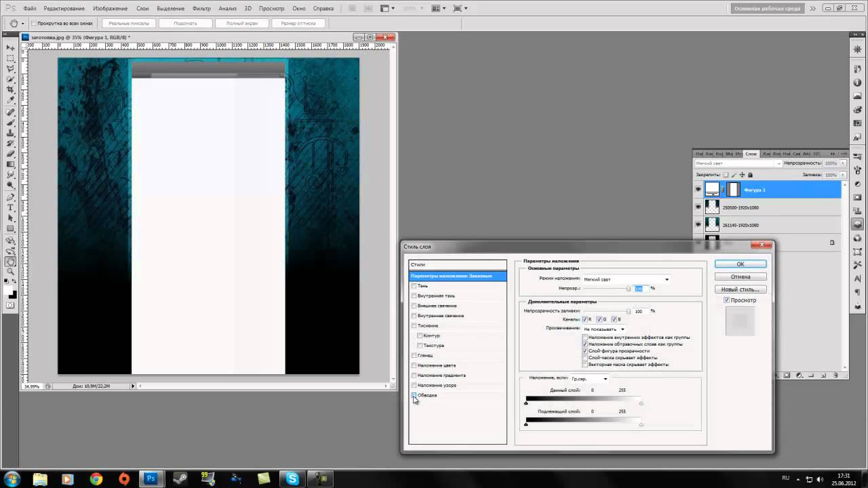
Task: Select the Lasso tool
Action: [x=11, y=69]
